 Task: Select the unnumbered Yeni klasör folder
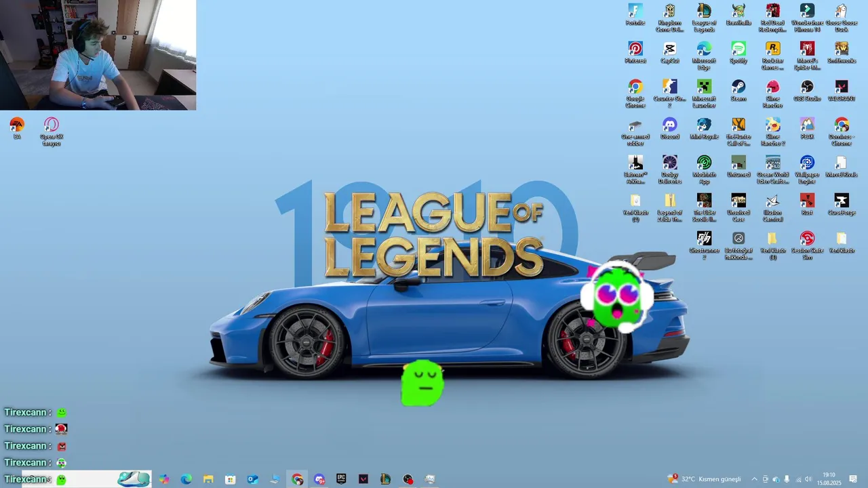tap(842, 243)
